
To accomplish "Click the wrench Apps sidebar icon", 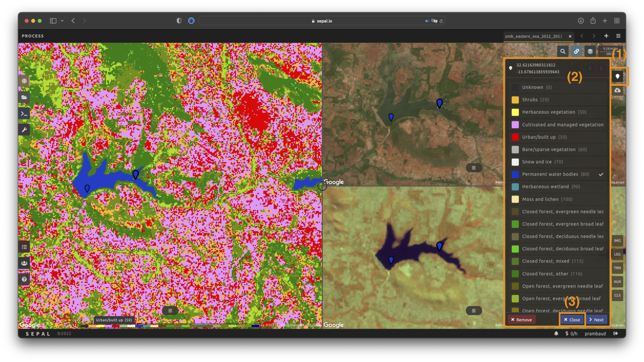I will (x=24, y=130).
